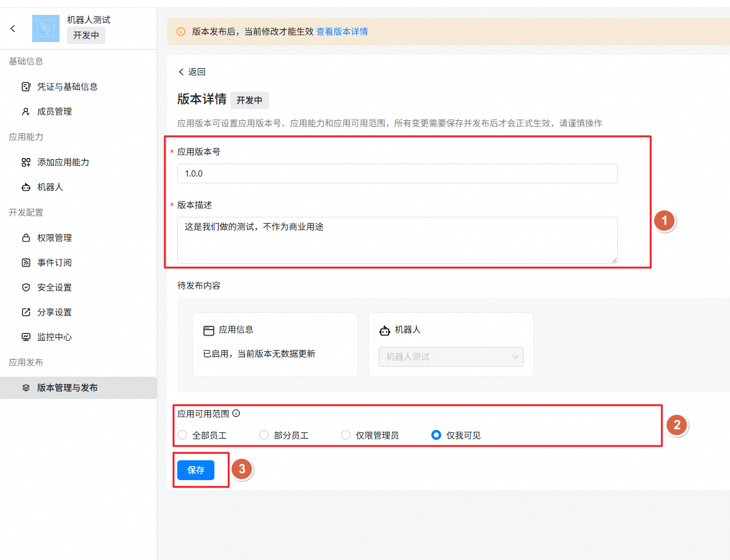Open 版本管理与发布 in the sidebar
The width and height of the screenshot is (730, 560).
(68, 387)
